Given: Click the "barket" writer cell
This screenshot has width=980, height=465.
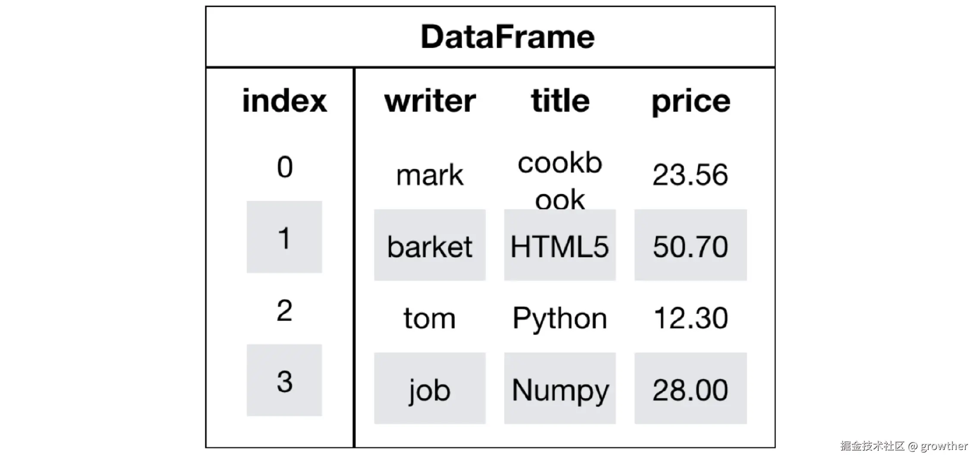Looking at the screenshot, I should click(430, 246).
